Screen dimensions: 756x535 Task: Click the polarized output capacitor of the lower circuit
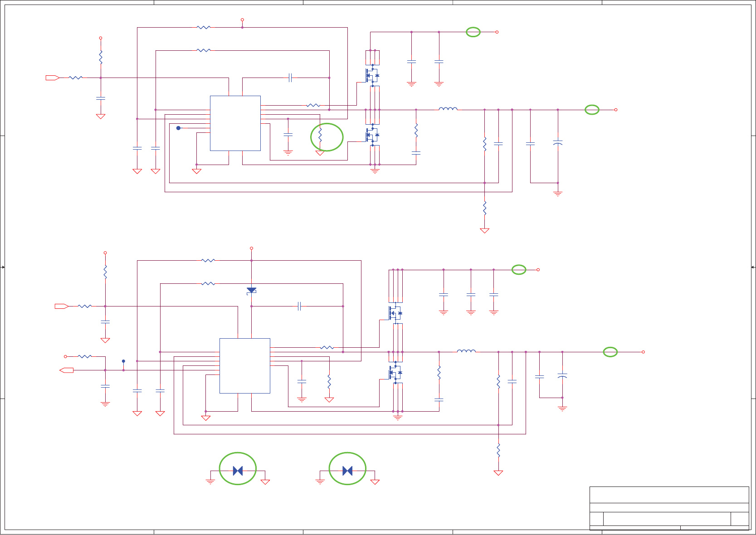(562, 376)
